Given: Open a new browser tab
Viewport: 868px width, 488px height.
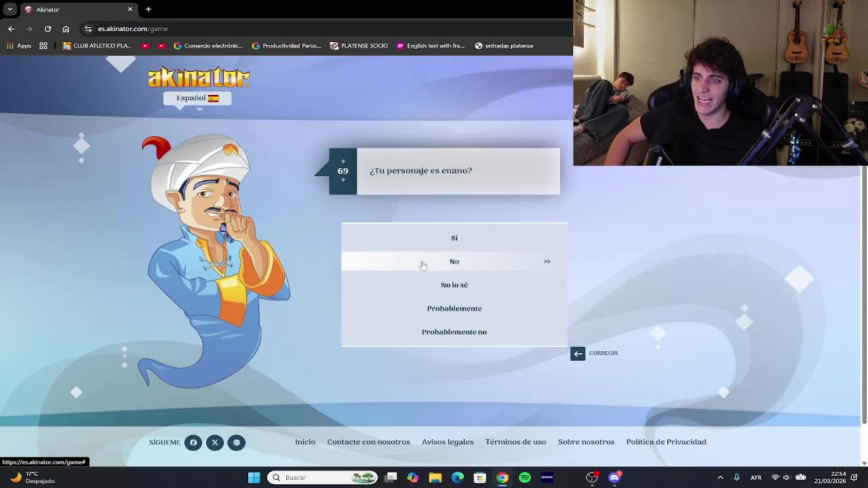Looking at the screenshot, I should pos(148,9).
